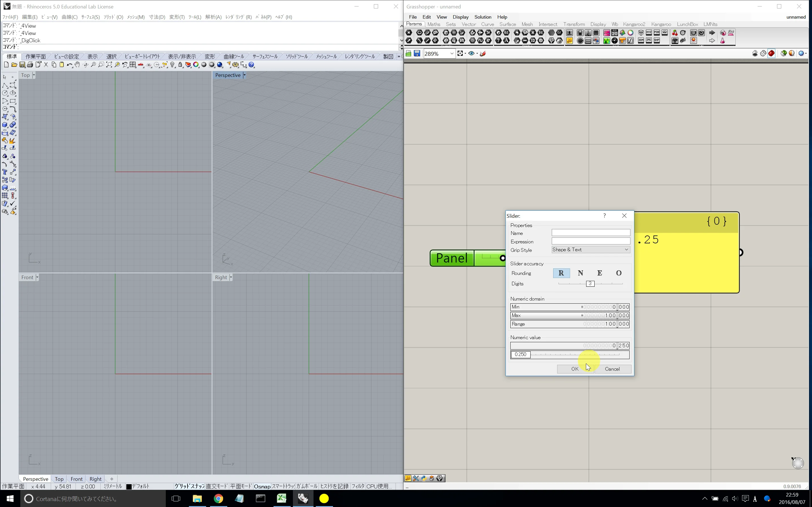Click the Rhino lightbulb hide icon
Screen dimensions: 812x507
coord(173,65)
